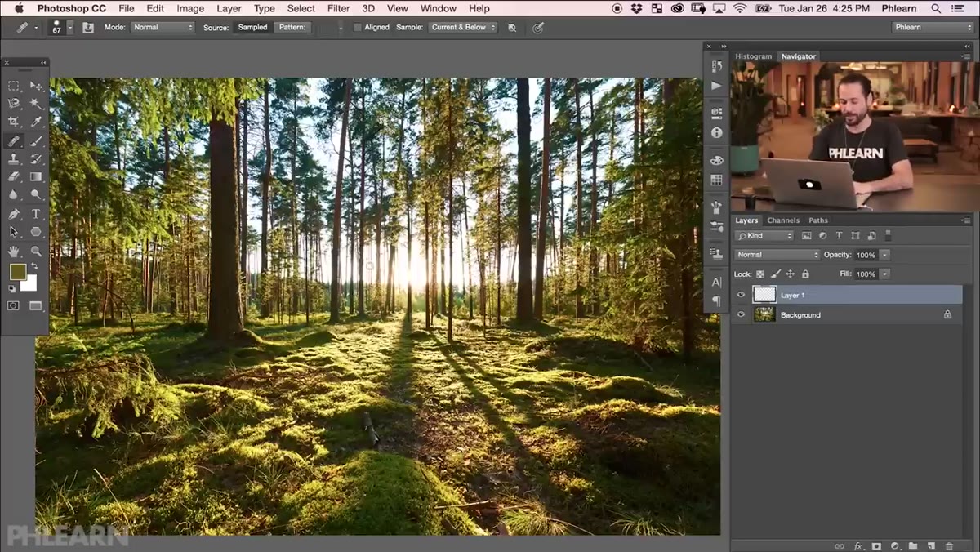Toggle lock transparent pixels

(760, 274)
